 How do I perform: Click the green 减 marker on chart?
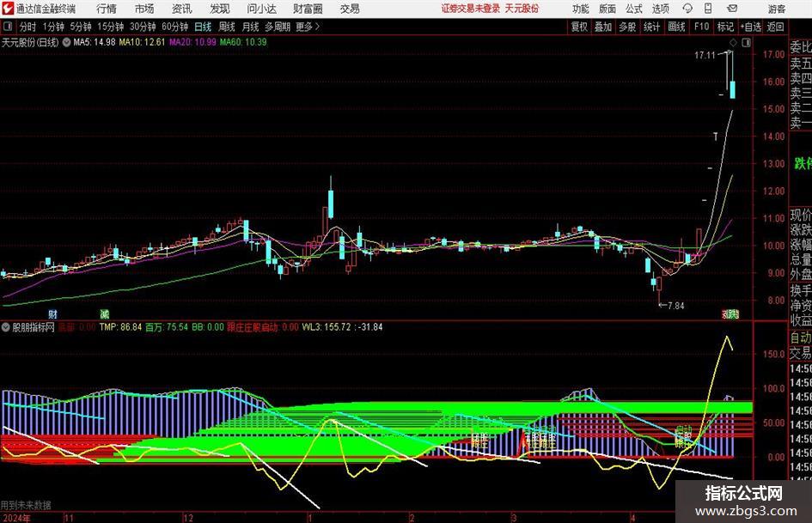tap(105, 313)
